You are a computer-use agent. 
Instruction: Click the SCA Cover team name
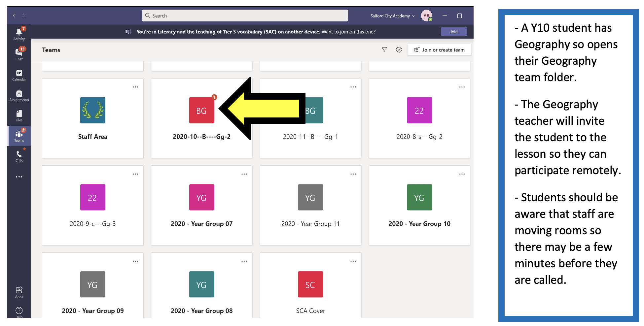[310, 311]
